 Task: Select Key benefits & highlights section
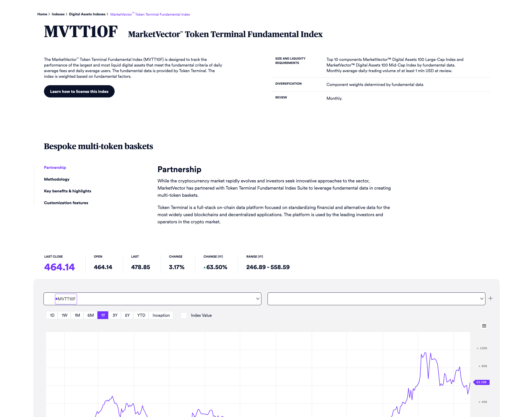point(68,191)
